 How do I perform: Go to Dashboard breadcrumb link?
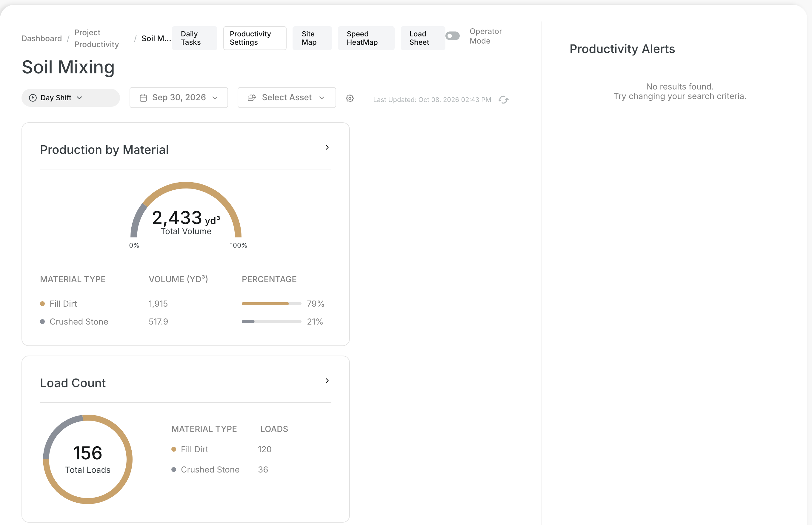click(x=41, y=38)
